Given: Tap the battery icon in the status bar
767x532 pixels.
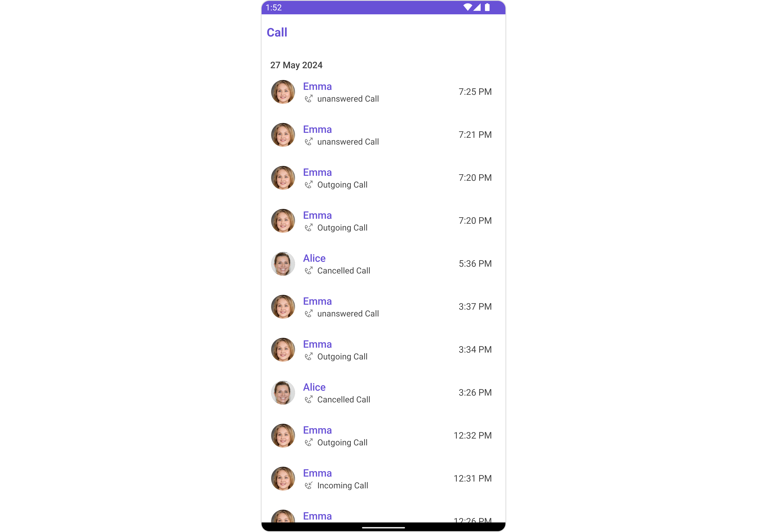Looking at the screenshot, I should (x=487, y=7).
